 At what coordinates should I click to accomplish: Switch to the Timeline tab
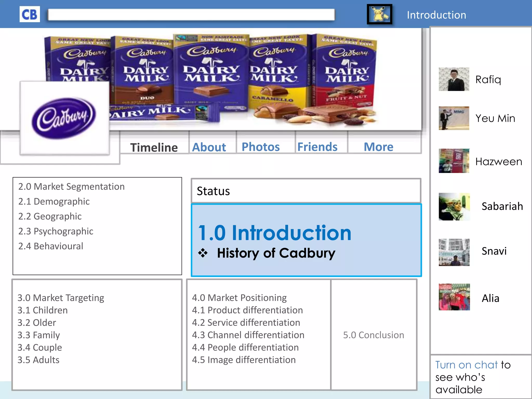(154, 147)
